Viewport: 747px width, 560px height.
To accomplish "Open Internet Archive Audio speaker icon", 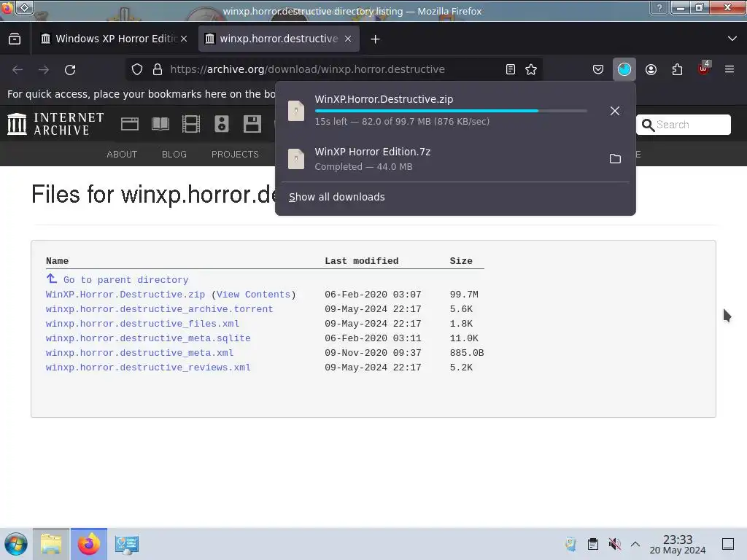I will (222, 124).
